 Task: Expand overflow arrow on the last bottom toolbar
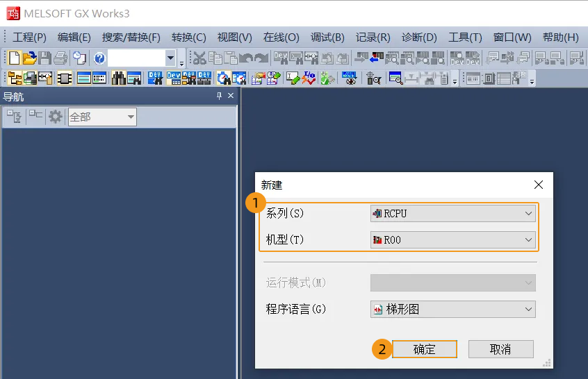(x=532, y=82)
